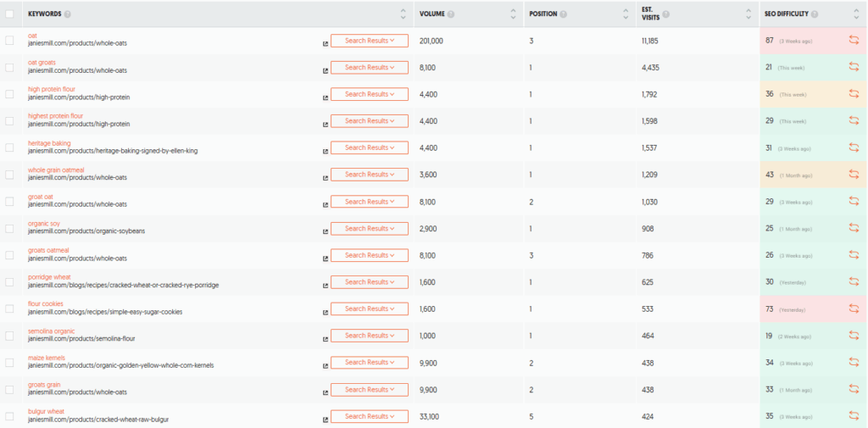Sort table by Volume column arrows
The height and width of the screenshot is (428, 868).
point(513,14)
